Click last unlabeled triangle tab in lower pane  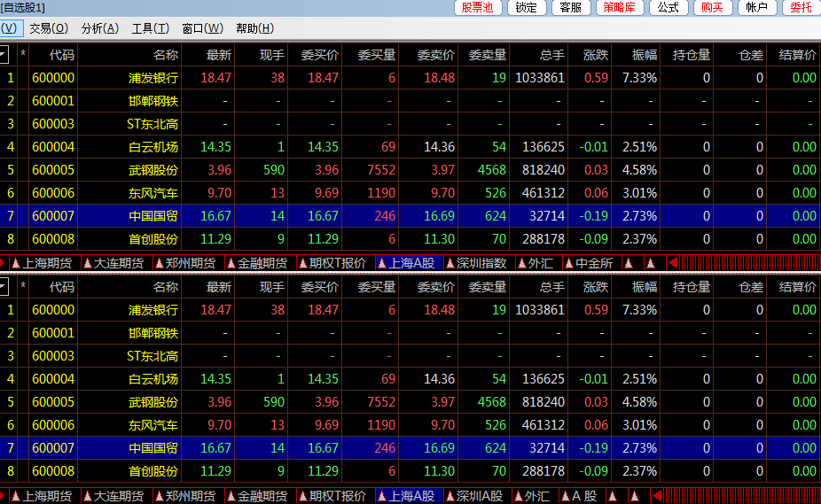635,495
